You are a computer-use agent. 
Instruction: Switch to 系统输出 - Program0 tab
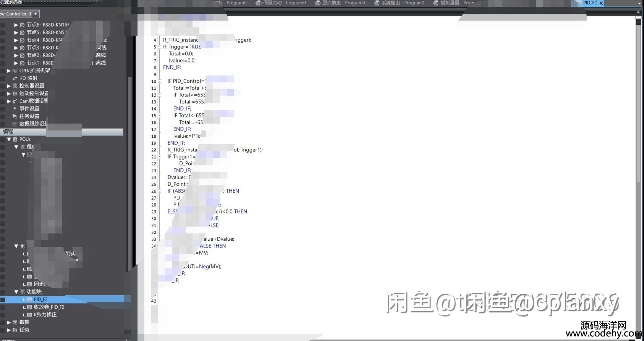[399, 3]
